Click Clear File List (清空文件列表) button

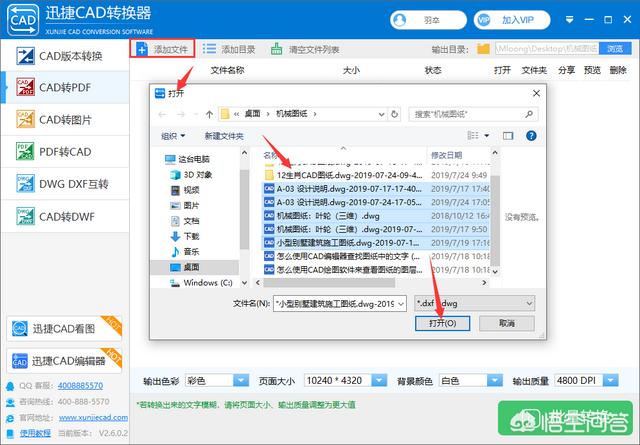(305, 49)
